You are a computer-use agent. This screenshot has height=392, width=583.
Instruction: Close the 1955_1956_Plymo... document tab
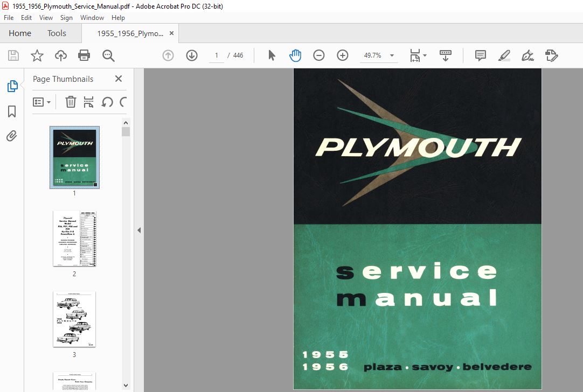point(171,33)
